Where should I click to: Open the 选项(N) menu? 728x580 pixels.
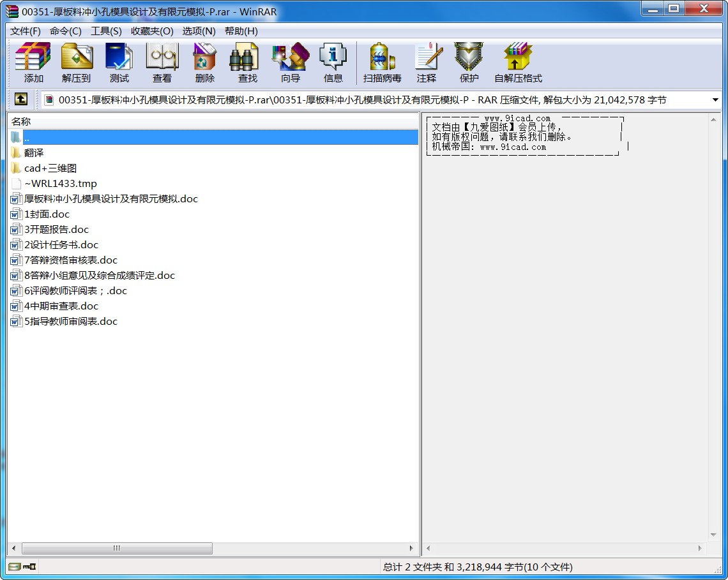(199, 31)
